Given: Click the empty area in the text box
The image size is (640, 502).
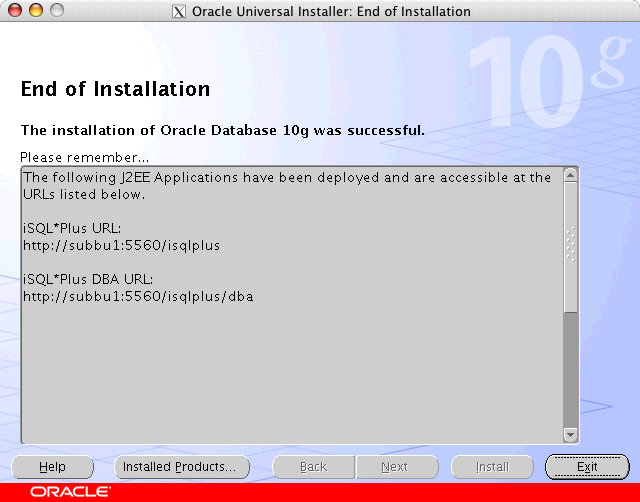Looking at the screenshot, I should tap(290, 380).
